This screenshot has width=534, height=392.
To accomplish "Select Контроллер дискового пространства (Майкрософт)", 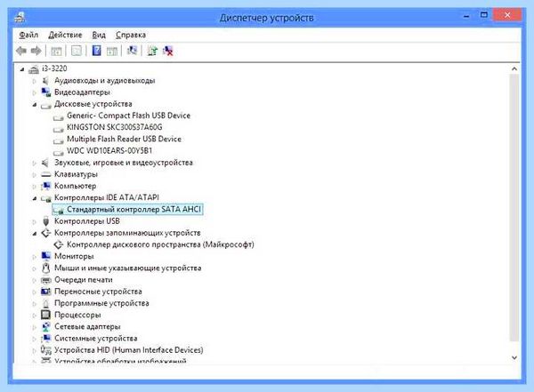I will pyautogui.click(x=160, y=244).
